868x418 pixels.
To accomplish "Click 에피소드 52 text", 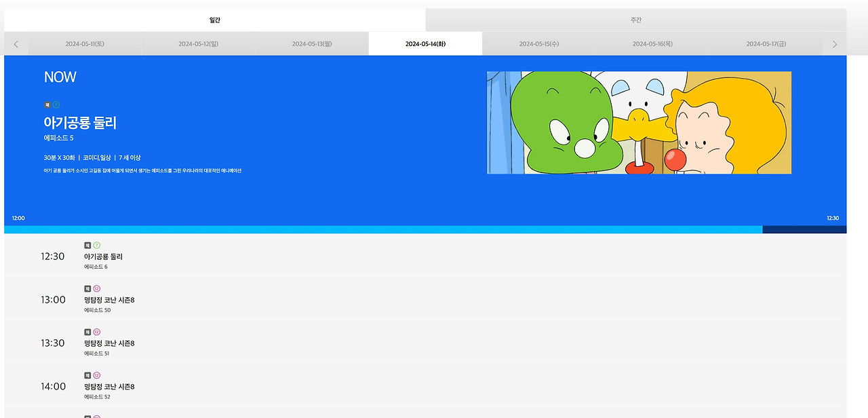I will point(97,397).
